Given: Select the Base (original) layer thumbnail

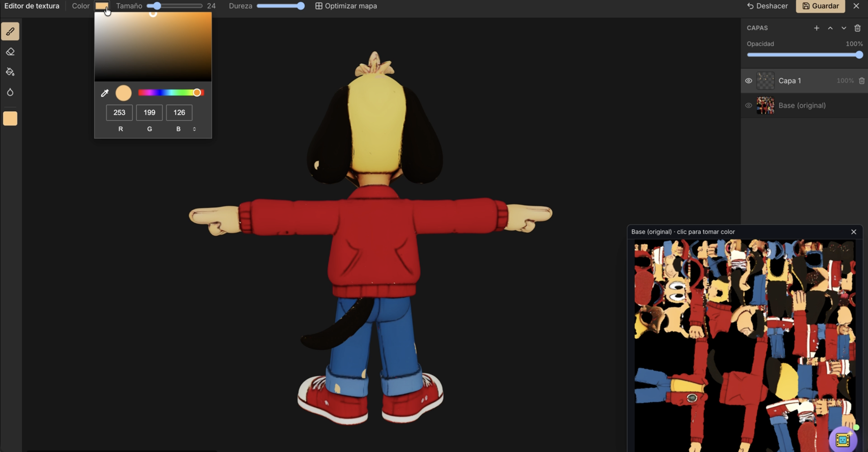Looking at the screenshot, I should tap(765, 105).
